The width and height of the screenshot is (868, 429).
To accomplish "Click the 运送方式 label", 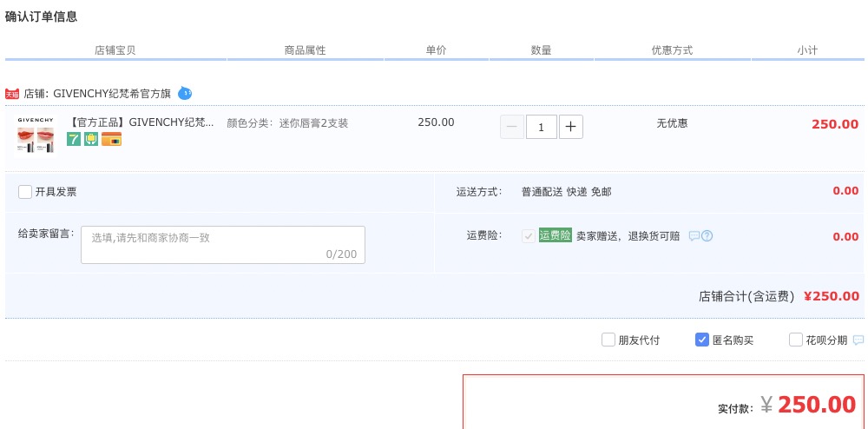I will [x=479, y=192].
